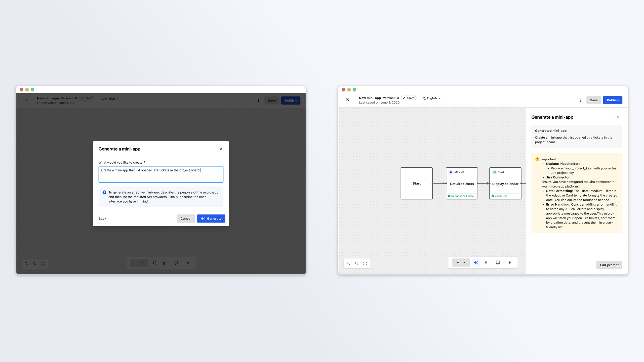The height and width of the screenshot is (362, 644).
Task: Click Cancel in the dialog
Action: [x=186, y=218]
